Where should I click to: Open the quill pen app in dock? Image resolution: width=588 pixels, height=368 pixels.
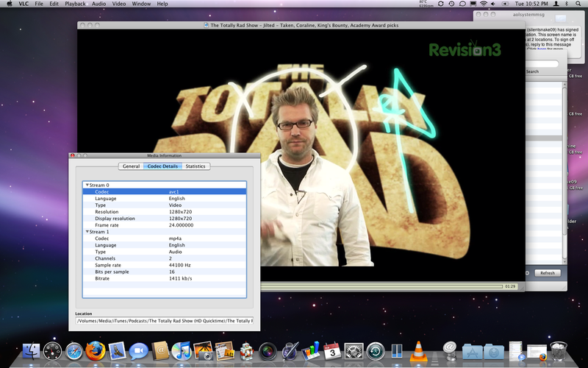point(290,351)
